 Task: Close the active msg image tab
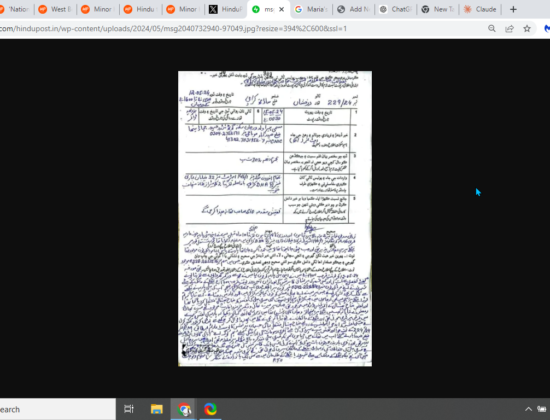281,9
